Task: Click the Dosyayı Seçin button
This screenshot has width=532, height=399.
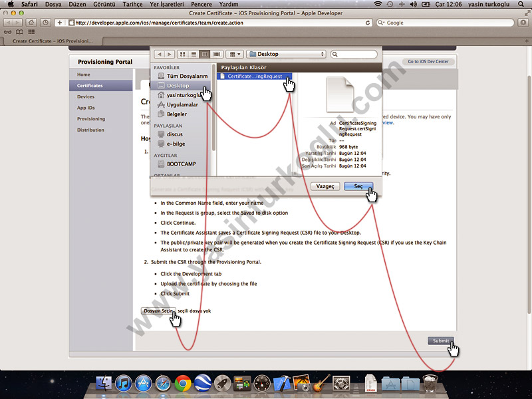Action: tap(158, 311)
